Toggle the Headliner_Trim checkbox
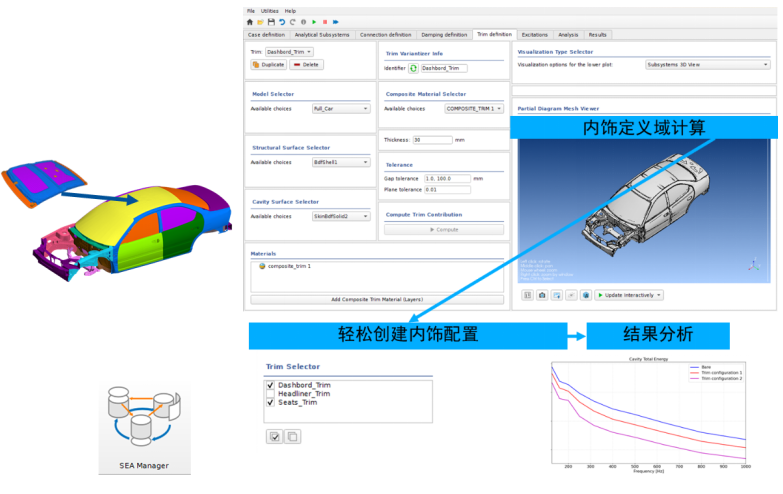 coord(270,394)
